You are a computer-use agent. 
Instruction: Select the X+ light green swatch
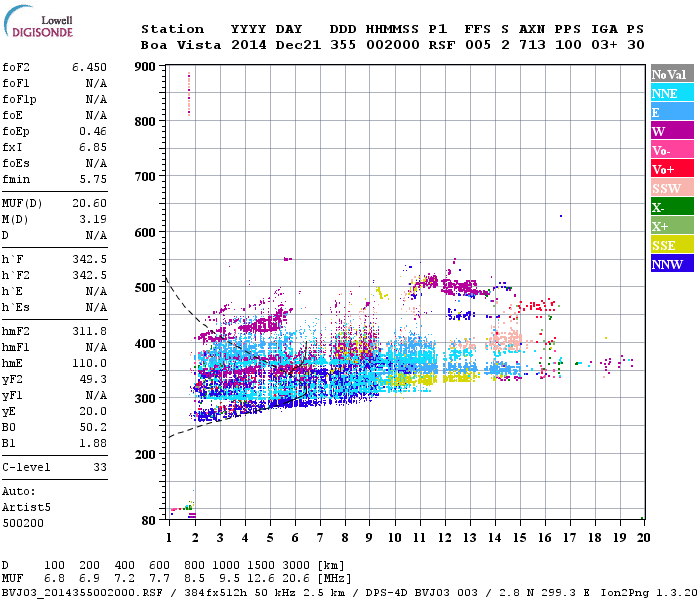point(672,225)
